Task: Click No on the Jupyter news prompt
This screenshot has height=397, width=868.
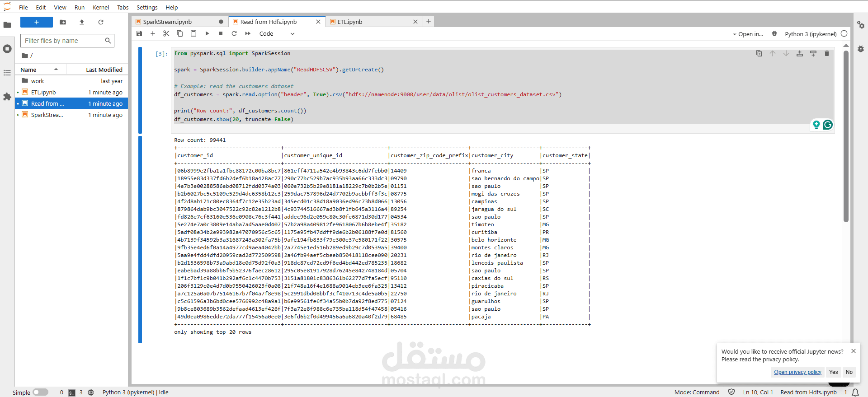Action: pos(849,372)
